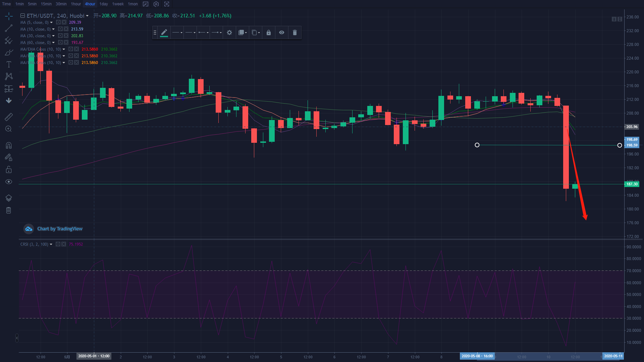The width and height of the screenshot is (644, 362).
Task: Enter fullscreen mode from top bar
Action: (x=167, y=4)
